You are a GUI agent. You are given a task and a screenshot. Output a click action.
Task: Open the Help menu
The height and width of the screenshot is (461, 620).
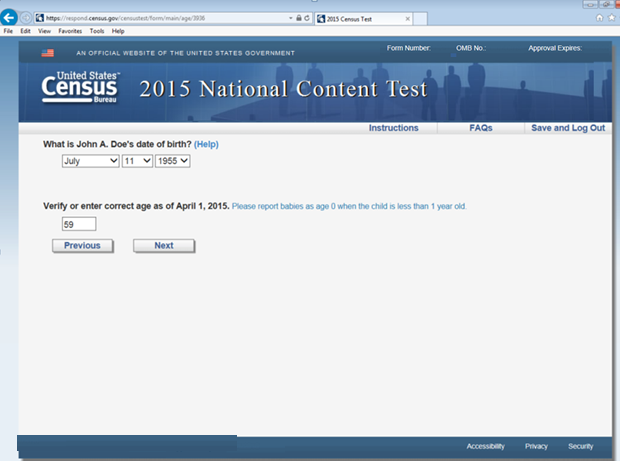click(118, 31)
